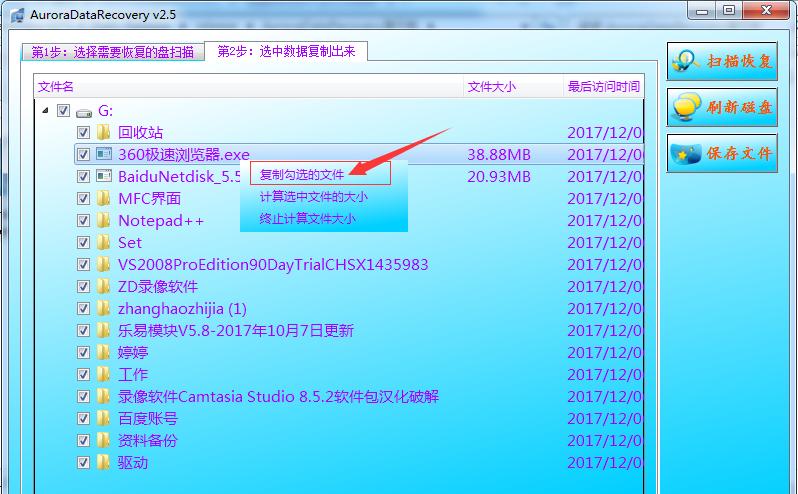
Task: Select the 百度账号 folder name
Action: click(x=148, y=419)
